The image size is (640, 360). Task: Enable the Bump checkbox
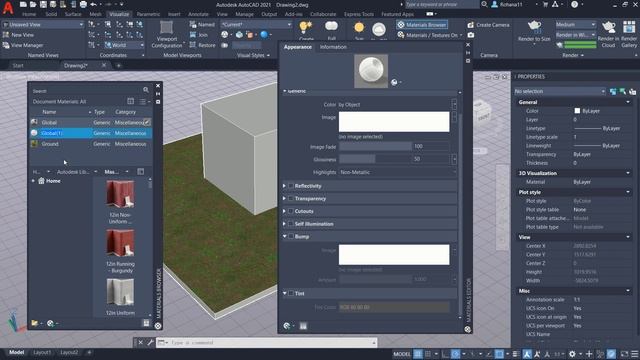point(291,236)
